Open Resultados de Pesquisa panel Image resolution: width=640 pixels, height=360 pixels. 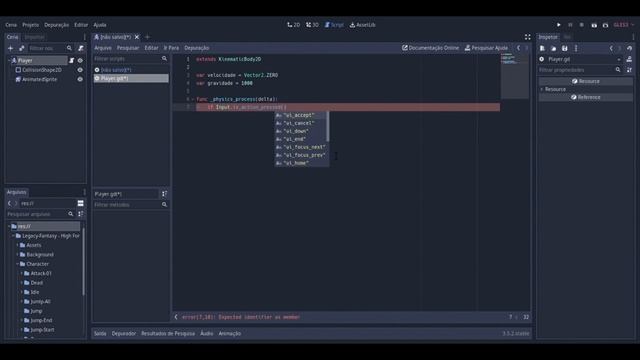click(168, 333)
